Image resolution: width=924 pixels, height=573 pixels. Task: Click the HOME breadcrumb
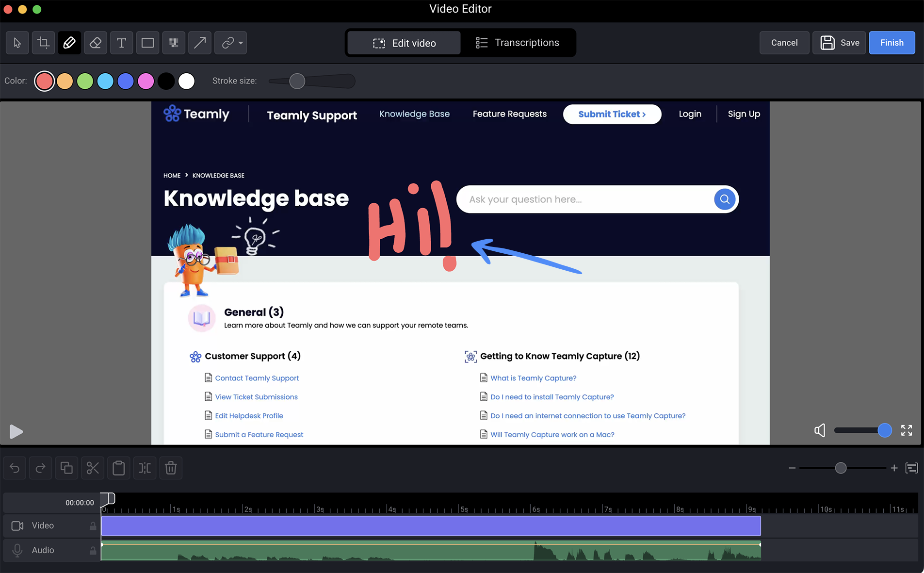tap(172, 176)
